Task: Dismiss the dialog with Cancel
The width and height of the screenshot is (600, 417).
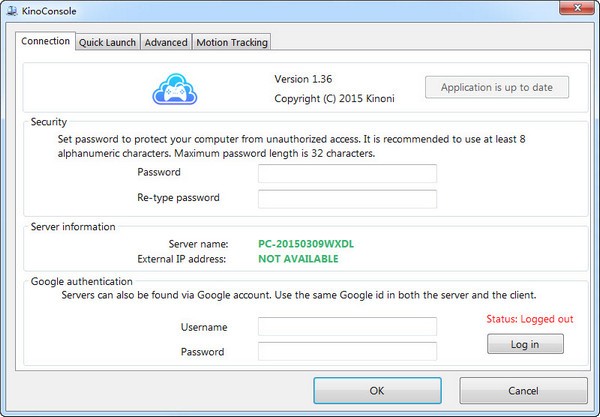Action: click(523, 390)
